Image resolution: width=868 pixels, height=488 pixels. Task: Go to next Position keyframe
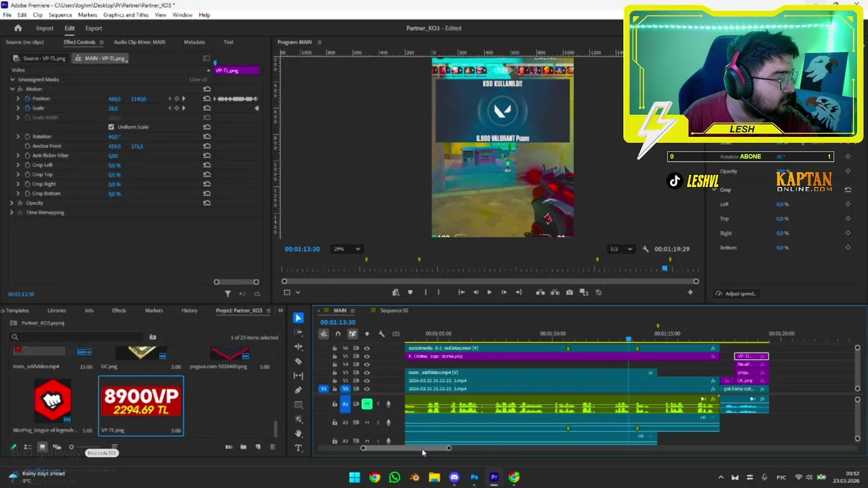point(183,98)
